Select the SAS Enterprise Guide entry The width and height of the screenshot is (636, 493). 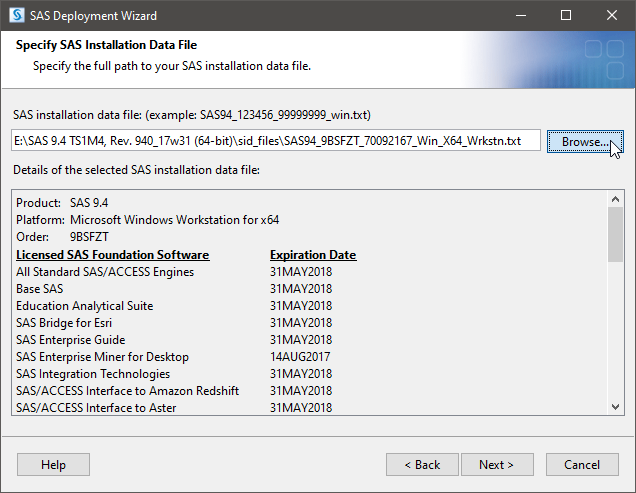tap(174, 340)
